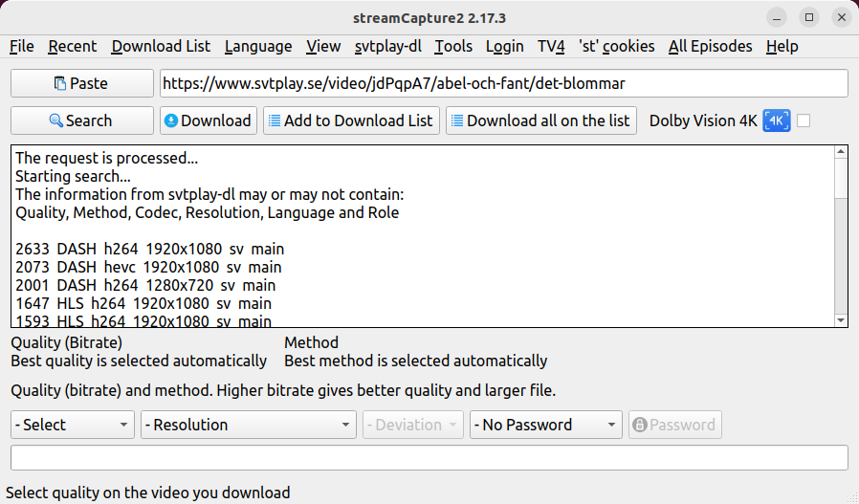Click 'Starting search...' text line
859x504 pixels.
(x=73, y=176)
